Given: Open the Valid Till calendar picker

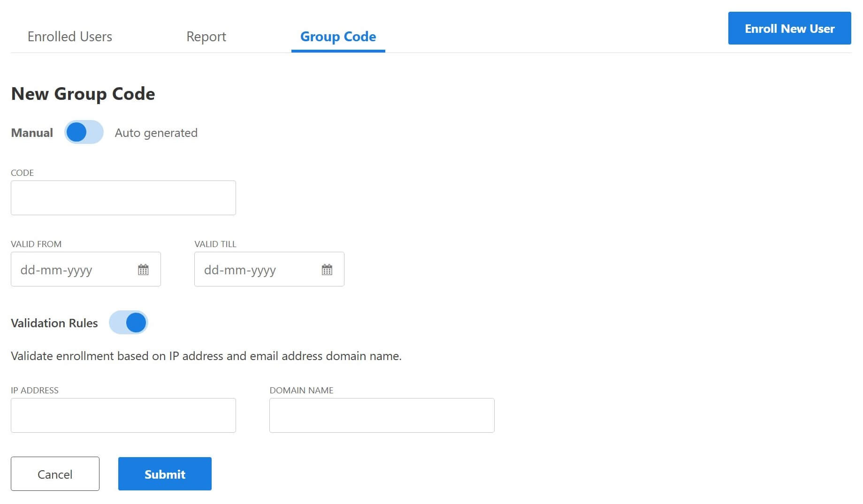Looking at the screenshot, I should click(327, 269).
